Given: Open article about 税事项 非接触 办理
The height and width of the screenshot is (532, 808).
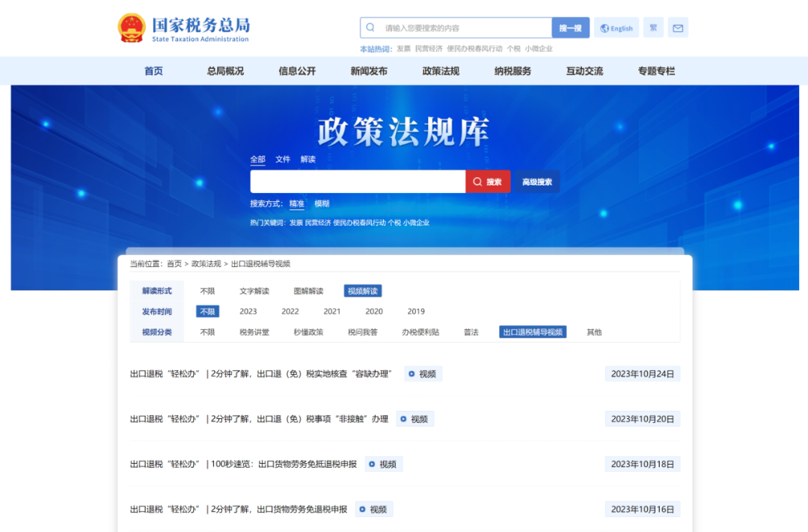Looking at the screenshot, I should (259, 419).
